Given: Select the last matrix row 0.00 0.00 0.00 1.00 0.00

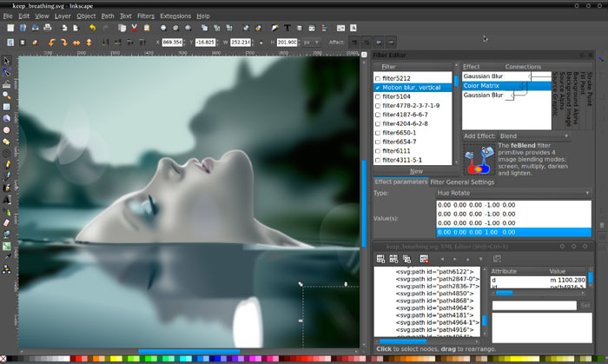Looking at the screenshot, I should point(513,232).
